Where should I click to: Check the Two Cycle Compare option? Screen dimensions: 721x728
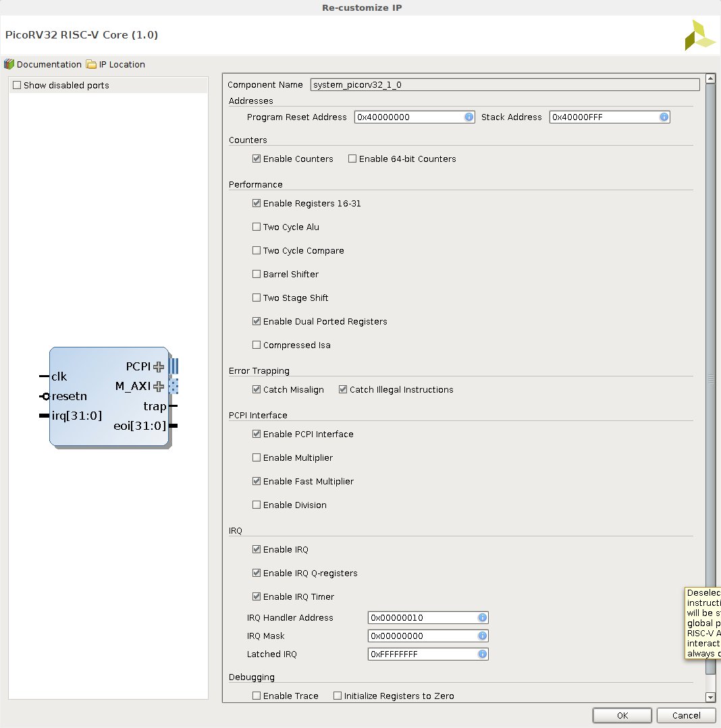point(257,250)
